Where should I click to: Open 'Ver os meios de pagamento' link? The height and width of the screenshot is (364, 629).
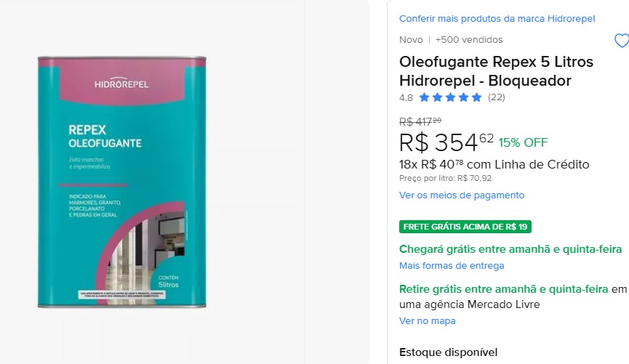tap(462, 195)
